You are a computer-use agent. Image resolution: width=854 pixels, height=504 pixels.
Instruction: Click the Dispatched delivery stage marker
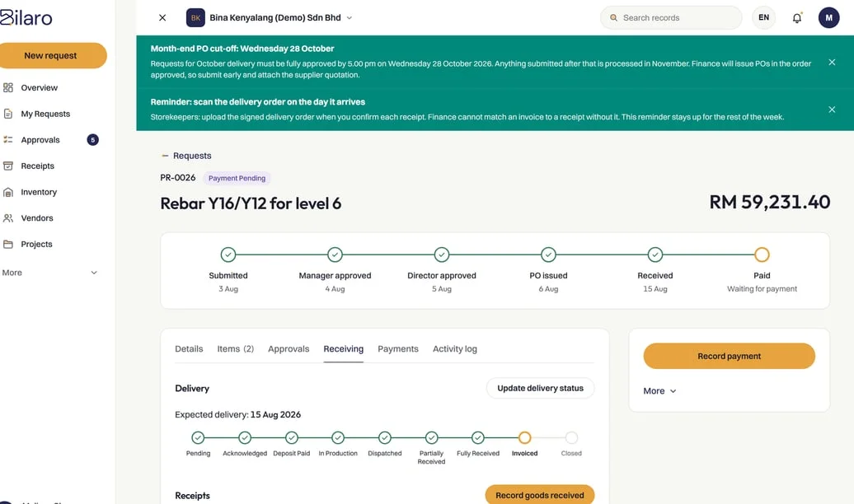(x=385, y=437)
